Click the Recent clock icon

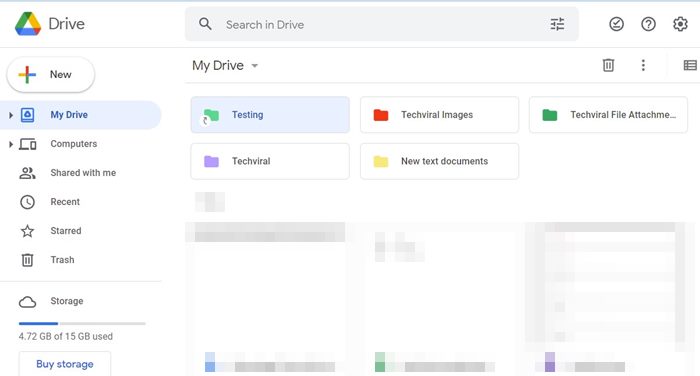coord(27,202)
